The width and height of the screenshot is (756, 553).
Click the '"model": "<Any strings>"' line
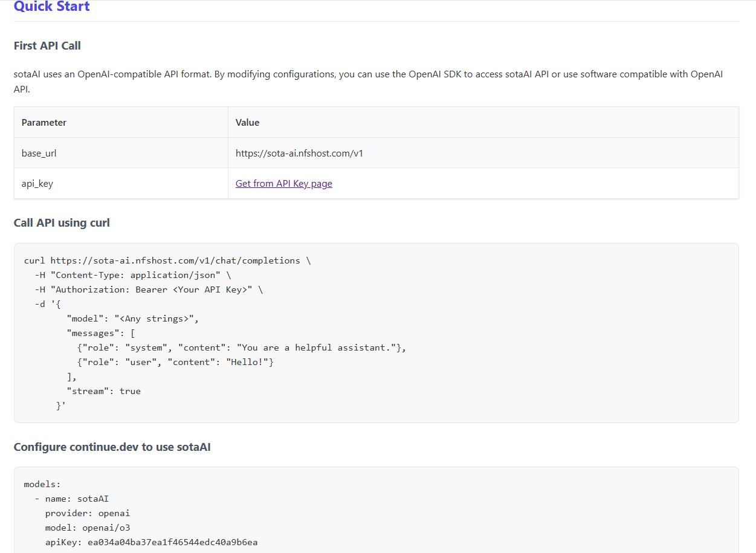tap(132, 319)
